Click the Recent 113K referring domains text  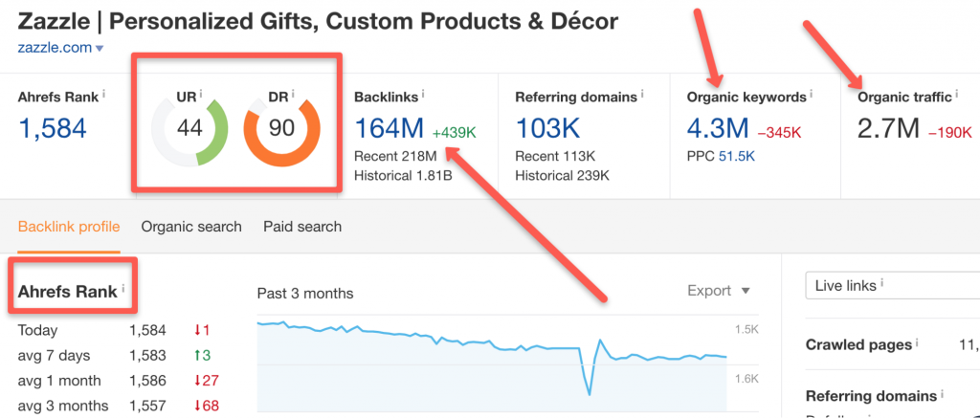coord(555,156)
